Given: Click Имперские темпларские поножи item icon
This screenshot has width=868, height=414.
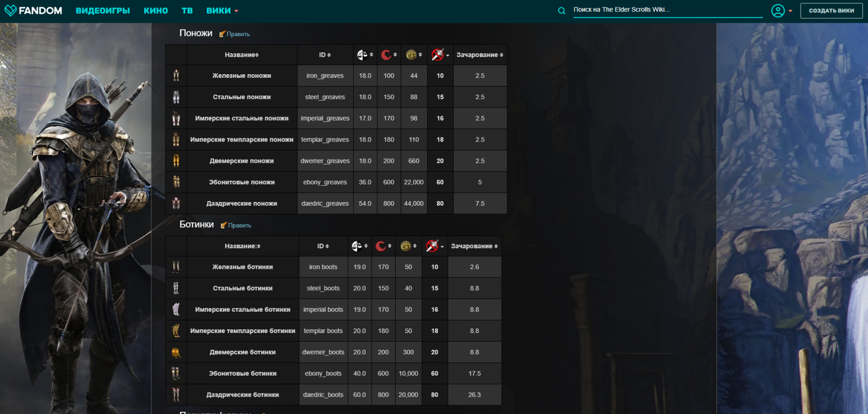Looking at the screenshot, I should [176, 140].
